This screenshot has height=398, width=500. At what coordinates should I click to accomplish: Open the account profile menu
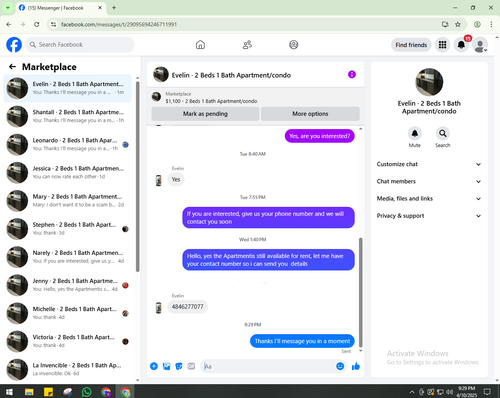(x=480, y=45)
